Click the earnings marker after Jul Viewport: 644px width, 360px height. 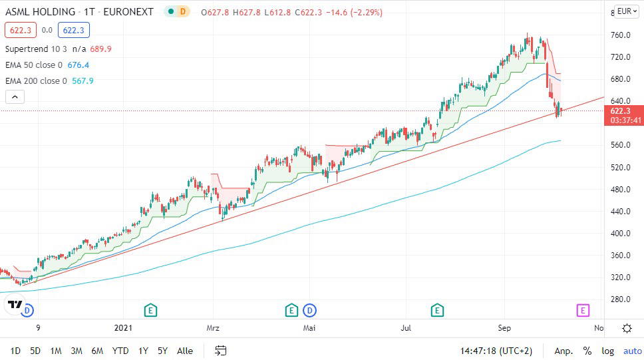[437, 310]
